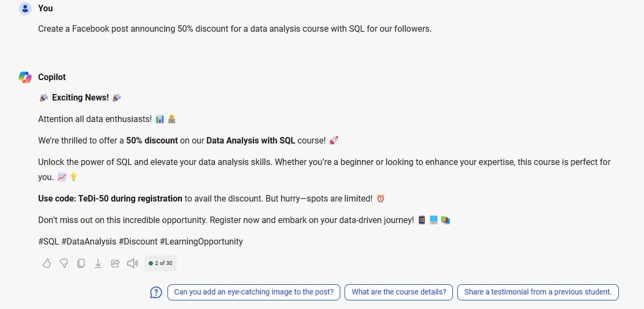Click the thumbs up like icon

click(x=47, y=263)
